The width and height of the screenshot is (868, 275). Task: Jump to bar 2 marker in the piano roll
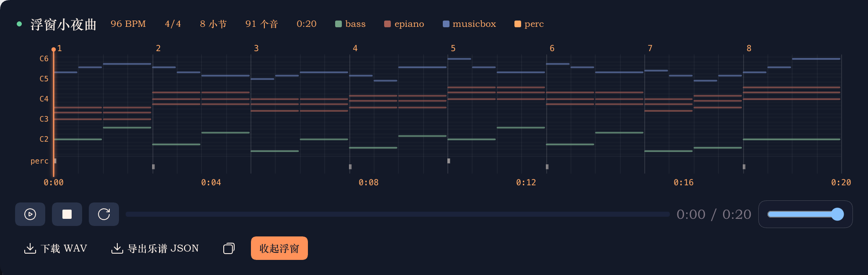click(158, 48)
